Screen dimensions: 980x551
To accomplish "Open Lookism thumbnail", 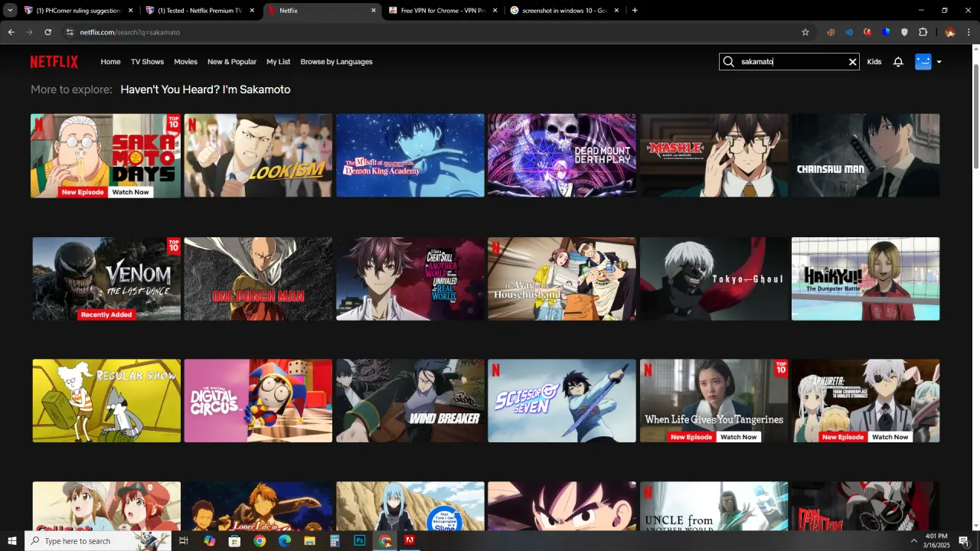I will (258, 155).
